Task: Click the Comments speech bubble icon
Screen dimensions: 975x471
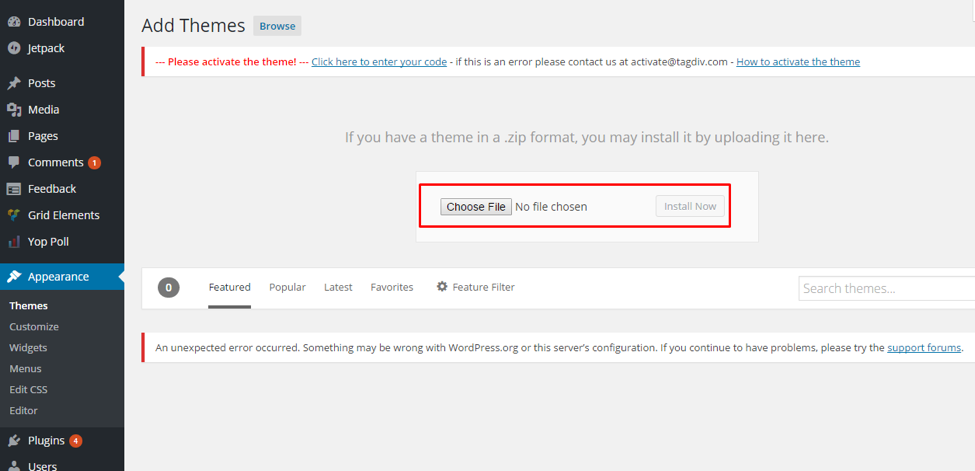Action: 14,162
